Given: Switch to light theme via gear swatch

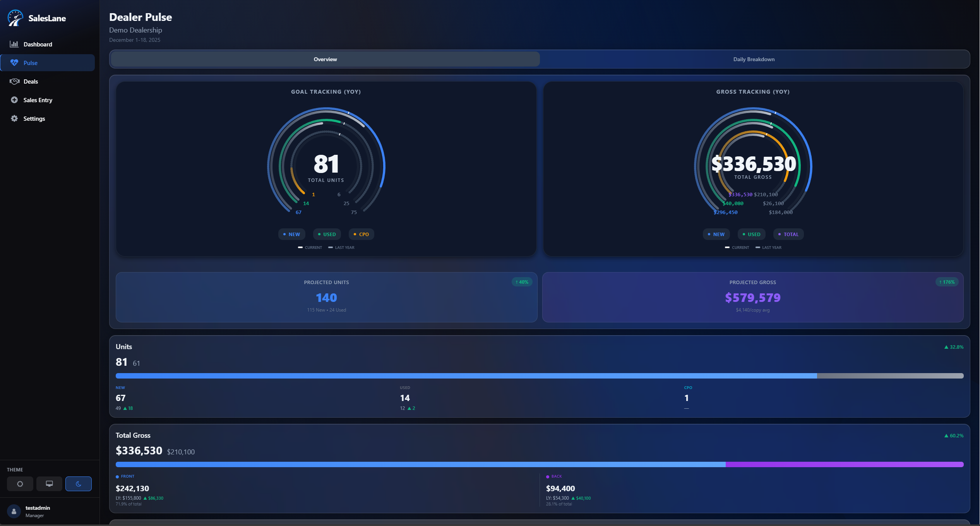Looking at the screenshot, I should click(20, 483).
